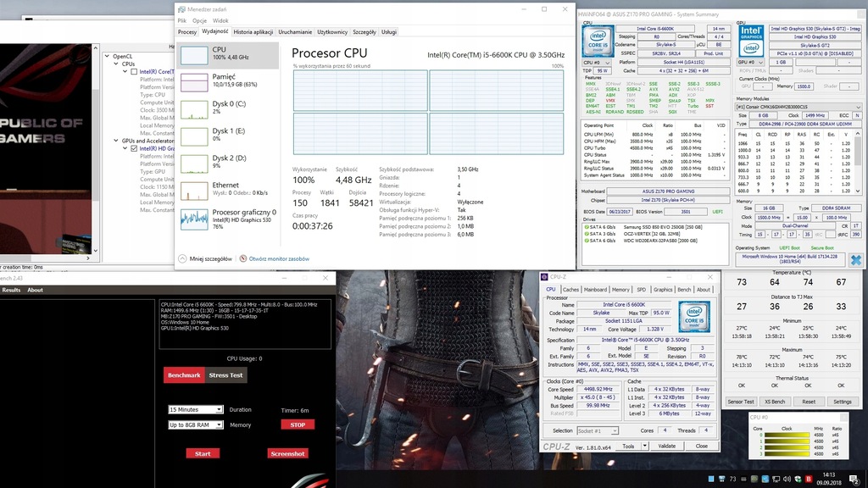Switch to the Uruchamianie tab

coord(295,32)
